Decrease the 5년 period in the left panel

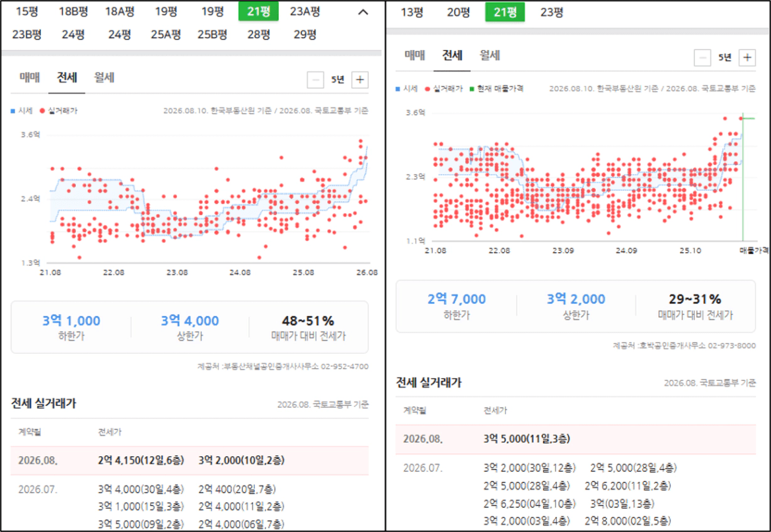[315, 80]
